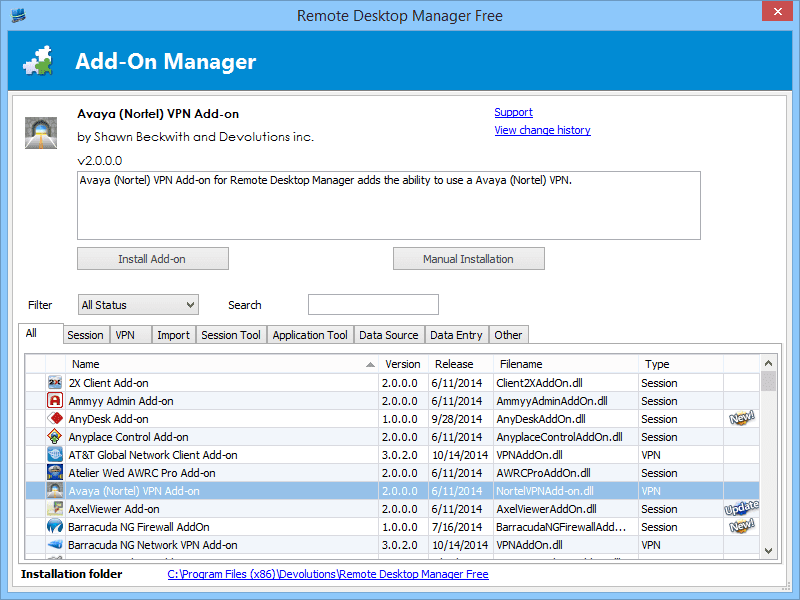The image size is (800, 600).
Task: Open the installation folder path link
Action: (328, 574)
